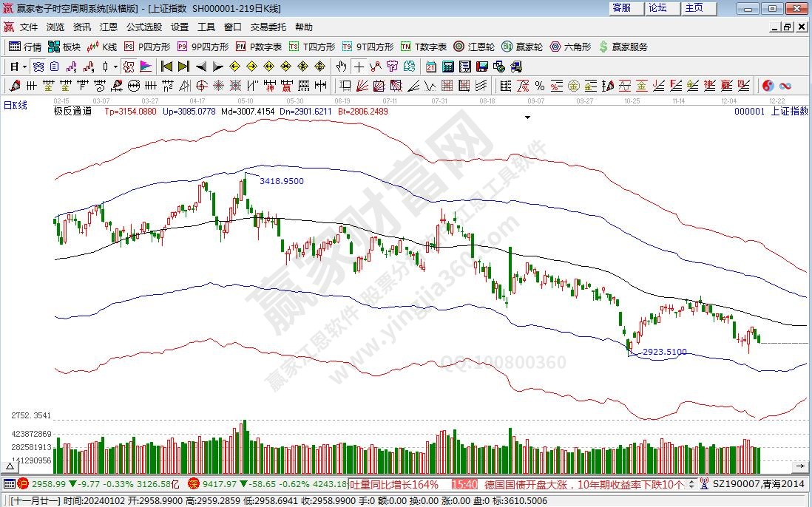Open the 交易委托 menu

tap(268, 27)
